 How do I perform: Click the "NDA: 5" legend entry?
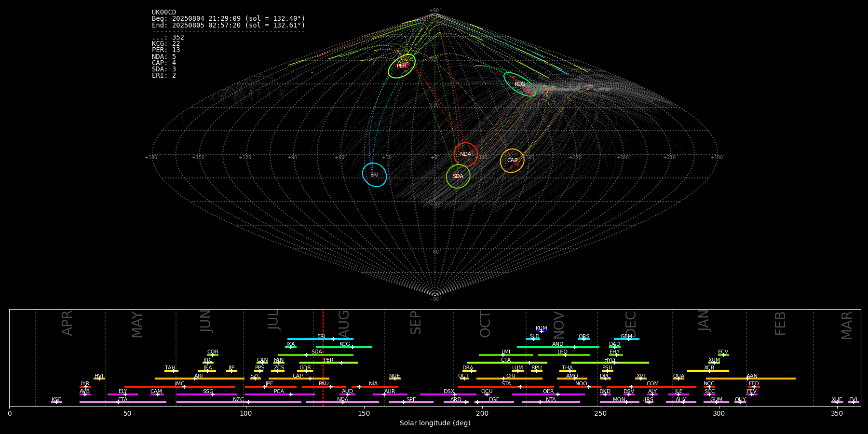pyautogui.click(x=164, y=57)
